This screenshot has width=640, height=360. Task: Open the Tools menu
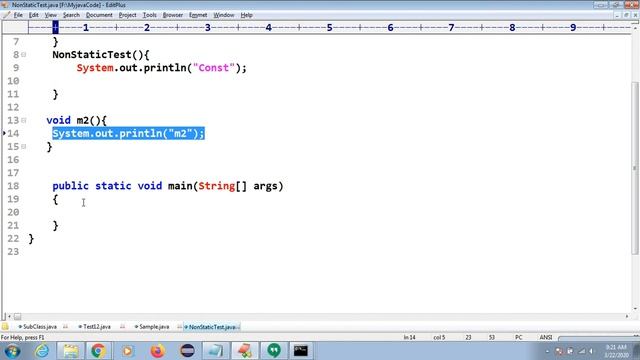149,15
